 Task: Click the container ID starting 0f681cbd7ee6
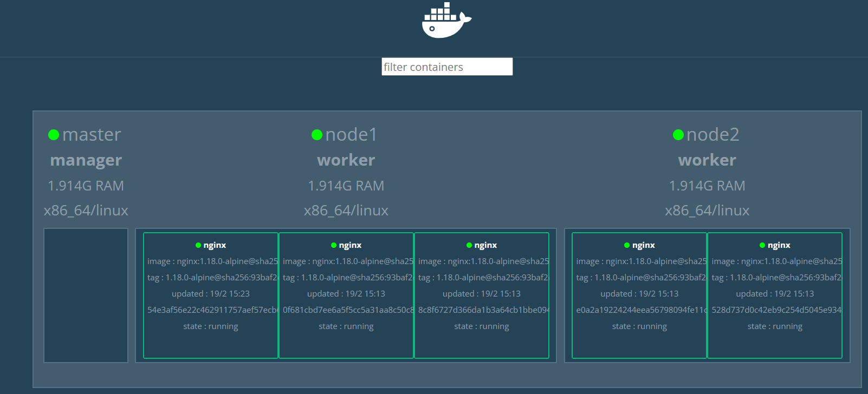[x=348, y=310]
